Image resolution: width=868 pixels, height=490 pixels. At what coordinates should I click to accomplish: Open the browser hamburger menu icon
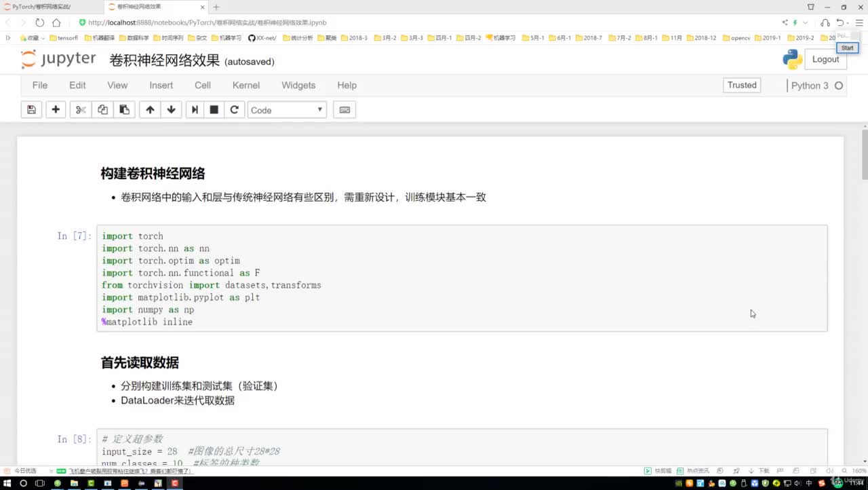(x=859, y=22)
